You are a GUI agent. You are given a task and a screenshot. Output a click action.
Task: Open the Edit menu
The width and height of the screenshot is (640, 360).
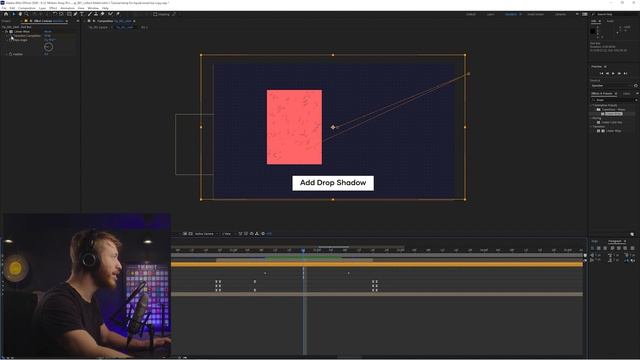tap(12, 8)
